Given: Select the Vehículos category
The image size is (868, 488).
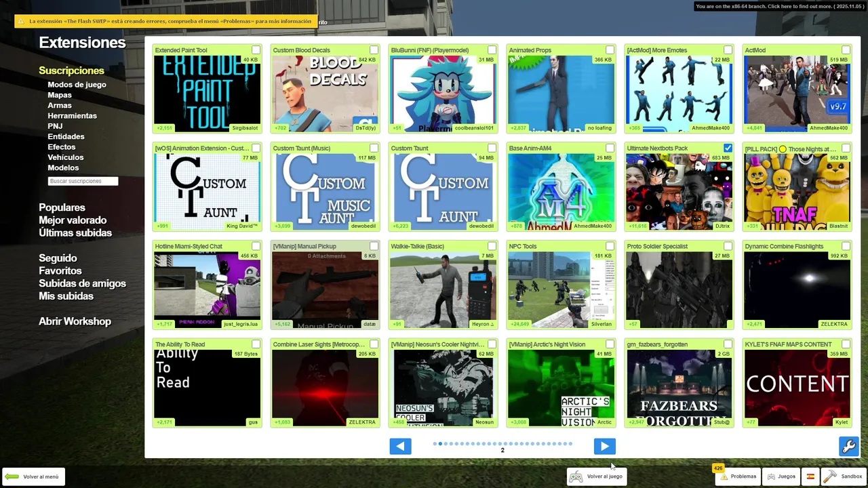Looking at the screenshot, I should coord(66,157).
